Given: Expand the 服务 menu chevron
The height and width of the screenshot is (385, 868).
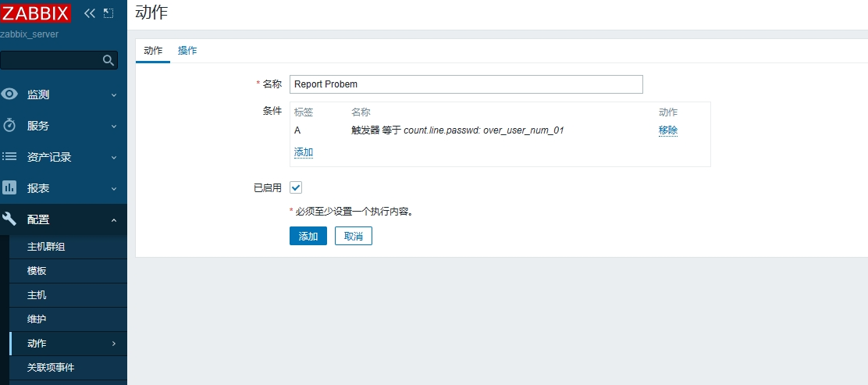Looking at the screenshot, I should point(114,127).
